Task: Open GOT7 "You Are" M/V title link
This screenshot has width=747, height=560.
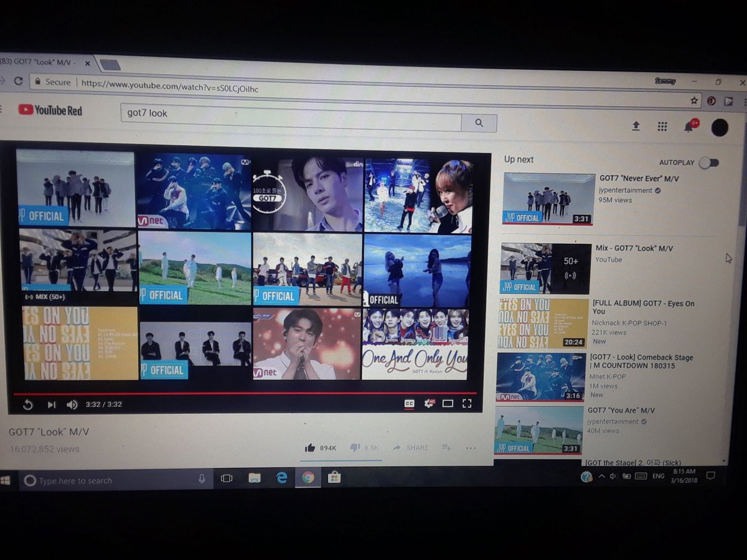Action: click(621, 410)
